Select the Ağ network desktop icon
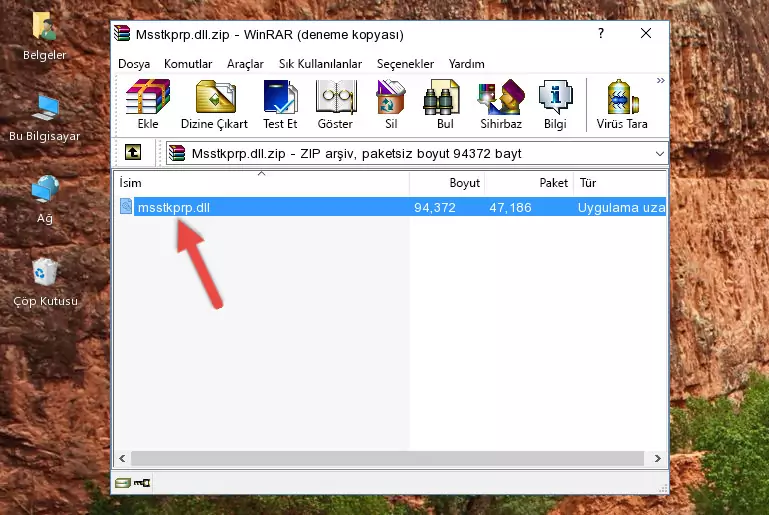Screen dimensions: 769x515 [x=45, y=200]
